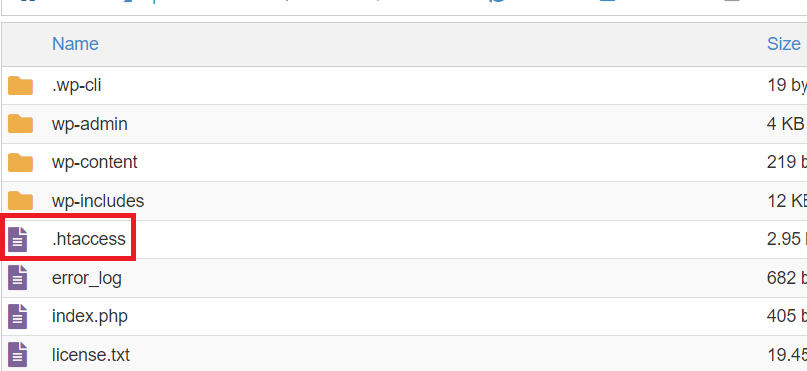
Task: Select the .wp-cli folder name
Action: pyautogui.click(x=76, y=85)
